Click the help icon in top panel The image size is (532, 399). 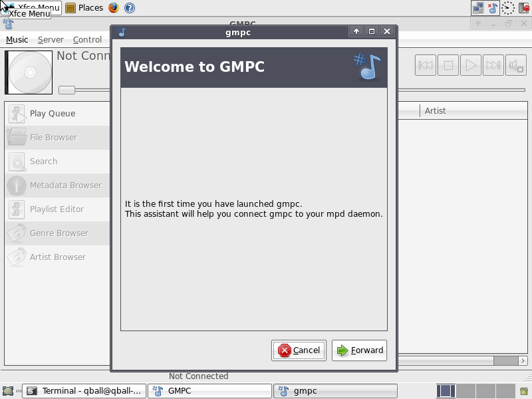point(130,7)
